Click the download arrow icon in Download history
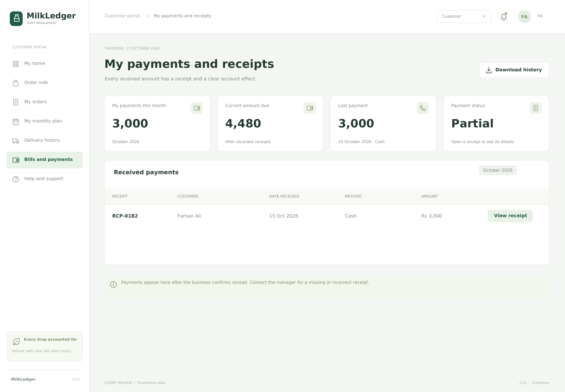 point(489,70)
